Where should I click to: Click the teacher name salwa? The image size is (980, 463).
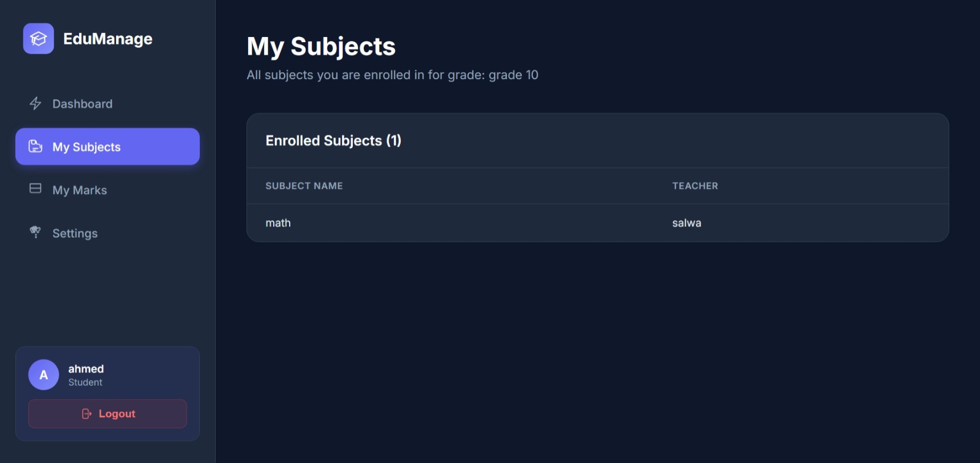coord(686,223)
